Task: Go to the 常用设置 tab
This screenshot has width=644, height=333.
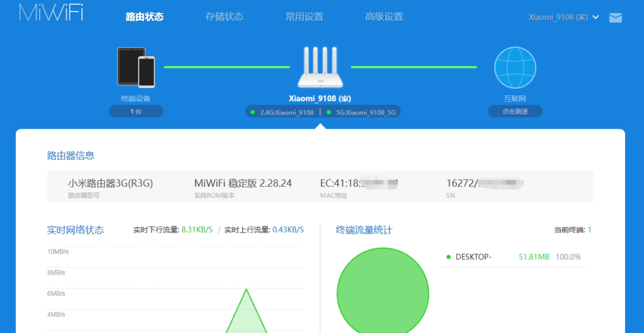Action: coord(304,17)
